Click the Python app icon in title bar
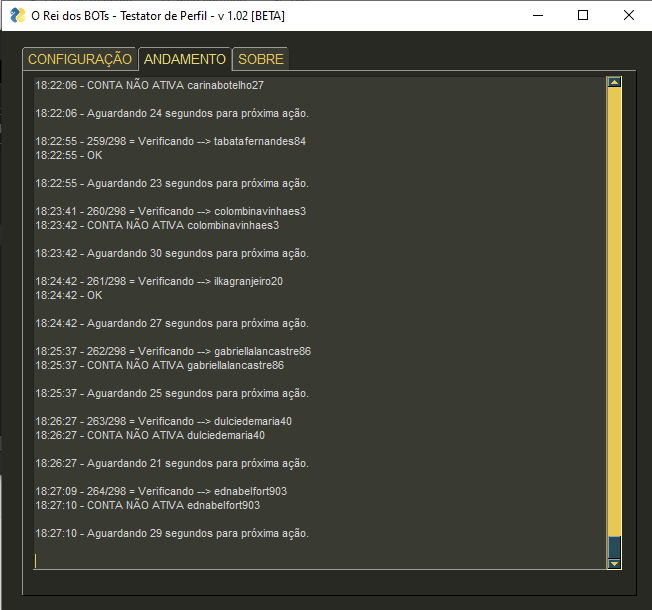This screenshot has height=610, width=652. (17, 15)
